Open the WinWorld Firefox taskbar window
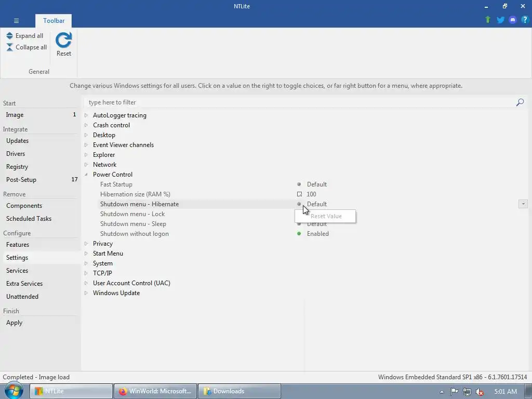The image size is (532, 399). (x=155, y=391)
